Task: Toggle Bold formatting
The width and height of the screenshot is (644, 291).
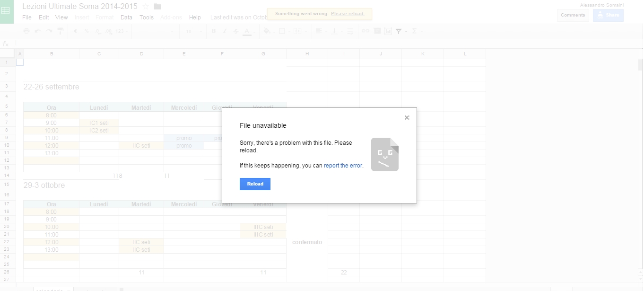Action: 213,31
